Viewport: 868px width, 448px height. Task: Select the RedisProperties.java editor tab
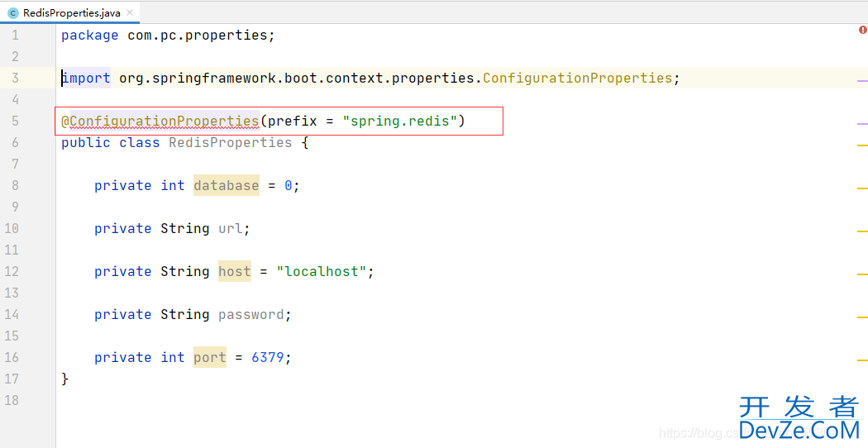(x=69, y=12)
